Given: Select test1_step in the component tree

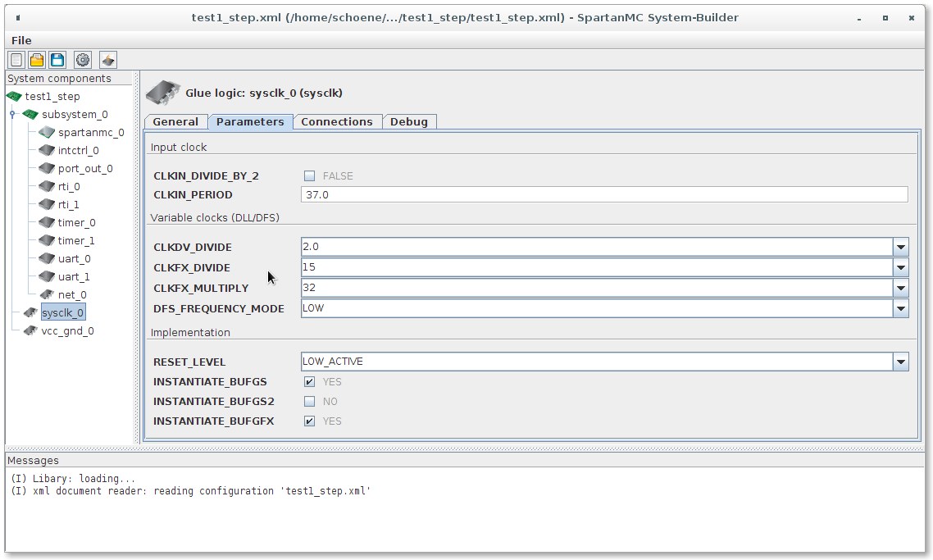Looking at the screenshot, I should click(x=52, y=97).
